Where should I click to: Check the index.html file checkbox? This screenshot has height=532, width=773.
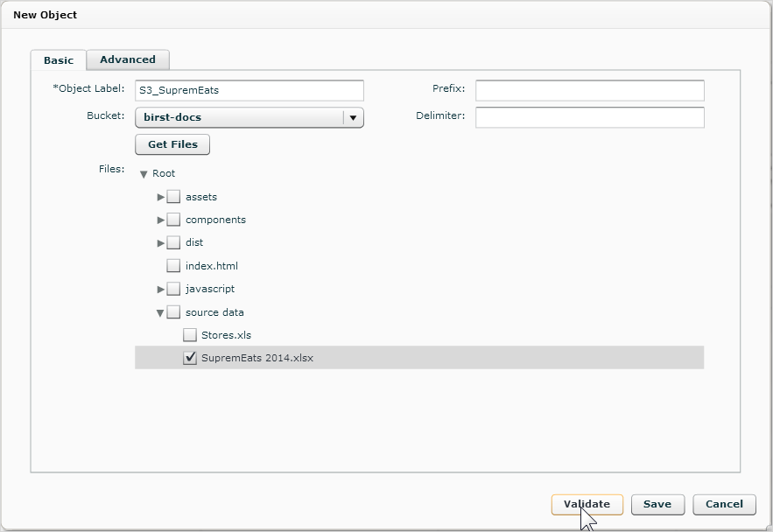(173, 265)
